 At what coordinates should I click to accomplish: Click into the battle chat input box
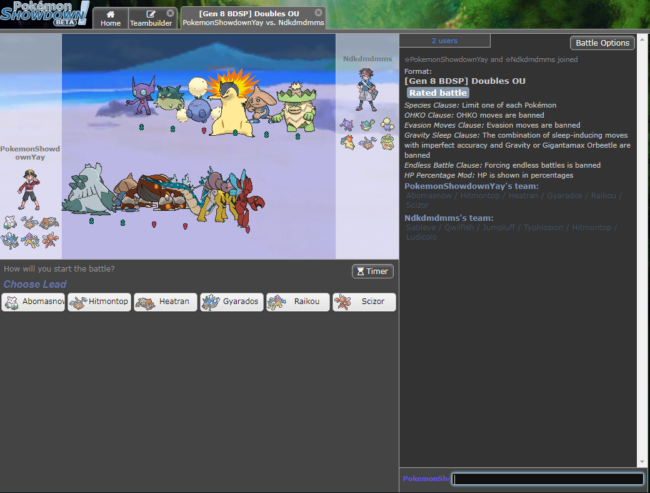[x=547, y=479]
